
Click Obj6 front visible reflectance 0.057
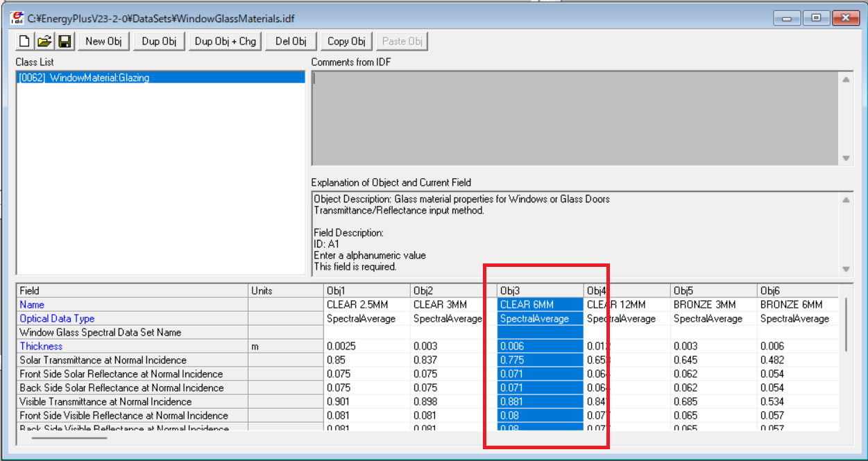click(x=798, y=415)
